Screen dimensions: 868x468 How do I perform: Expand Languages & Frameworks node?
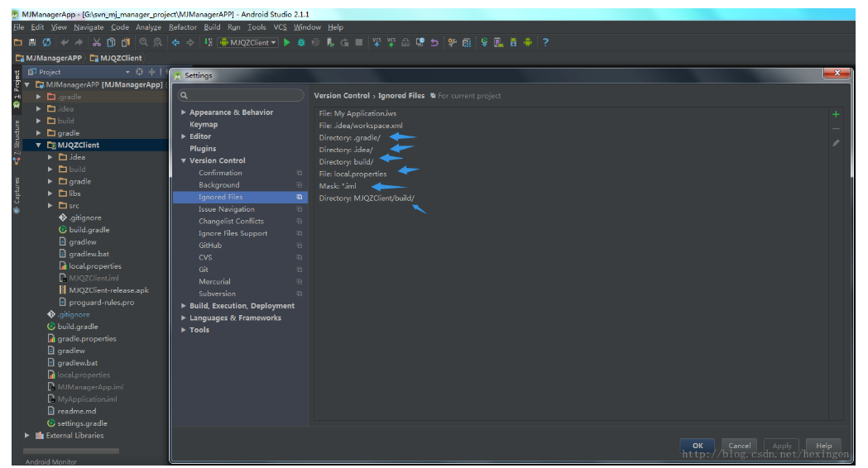tap(183, 318)
